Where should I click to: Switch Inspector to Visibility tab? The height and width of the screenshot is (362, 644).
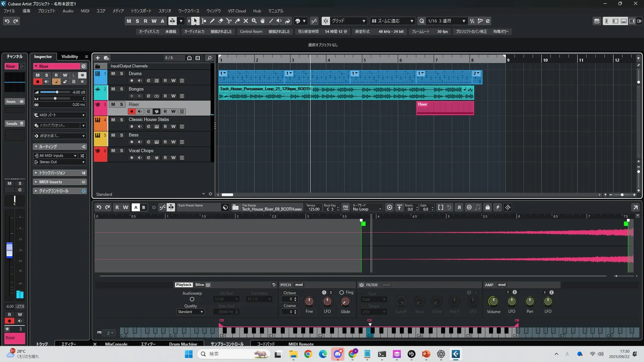69,57
